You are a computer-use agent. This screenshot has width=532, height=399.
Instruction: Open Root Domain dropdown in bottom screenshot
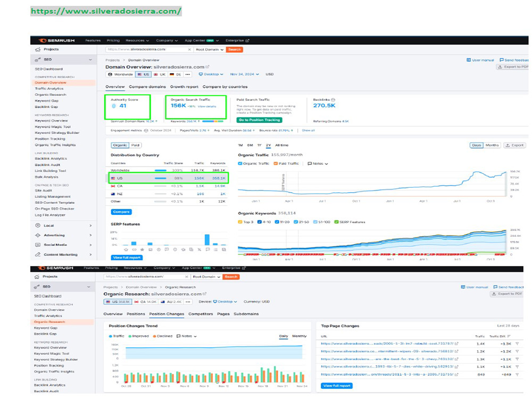[206, 277]
